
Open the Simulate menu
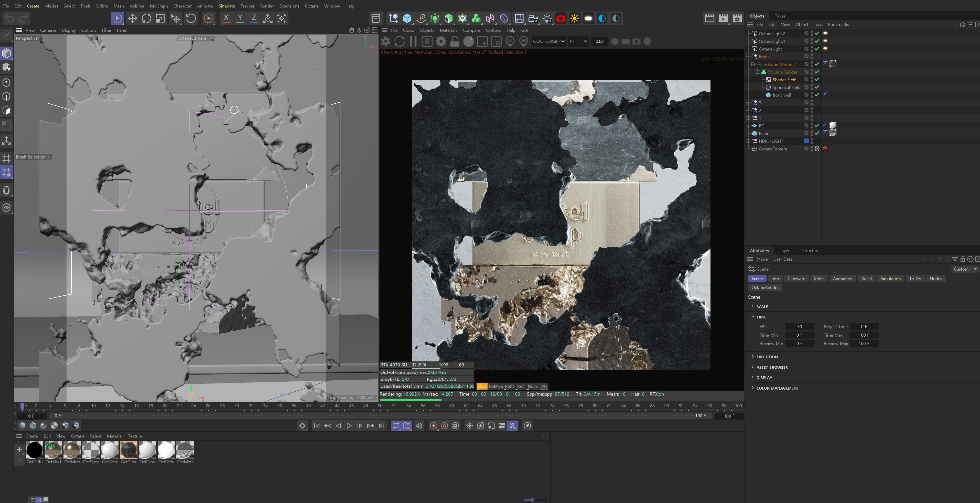[x=226, y=6]
